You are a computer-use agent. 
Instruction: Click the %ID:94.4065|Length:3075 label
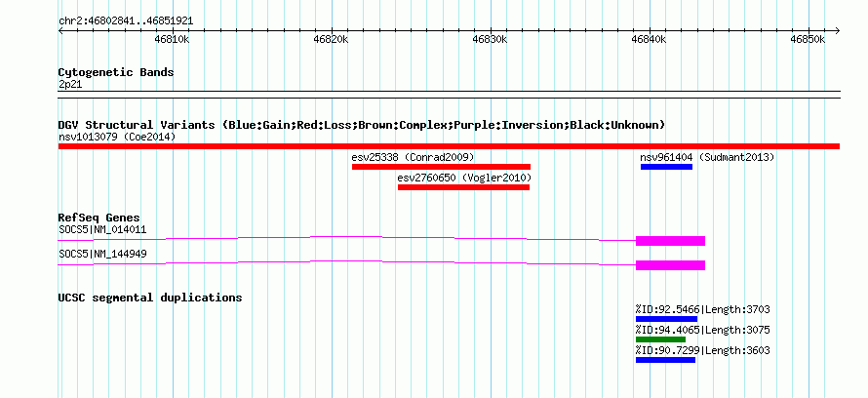pos(702,330)
